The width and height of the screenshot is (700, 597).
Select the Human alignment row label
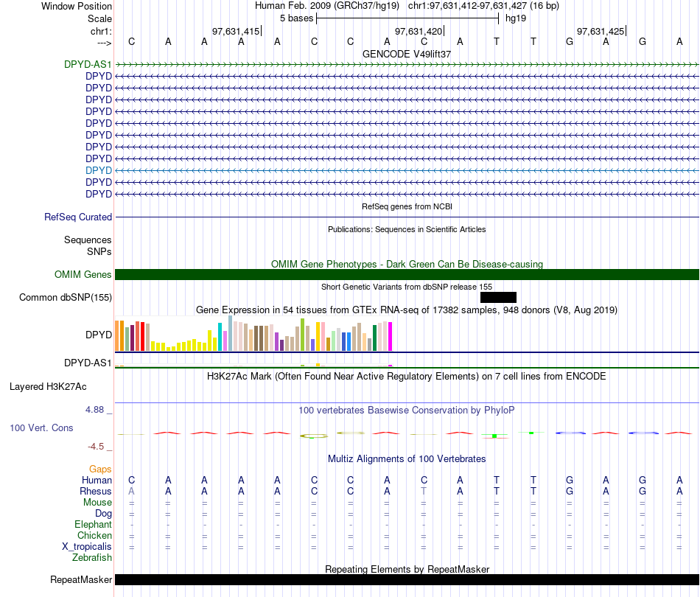(97, 481)
